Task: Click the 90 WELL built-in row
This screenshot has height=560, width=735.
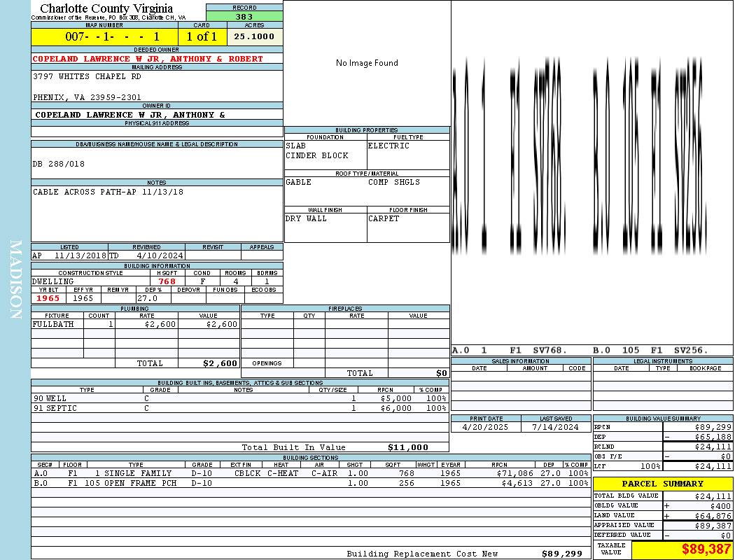Action: (x=240, y=399)
